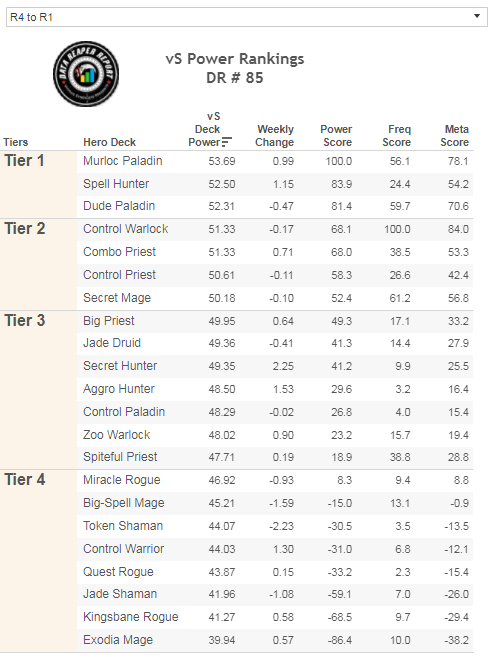Image resolution: width=496 pixels, height=657 pixels.
Task: Select the Weekly Change column header
Action: 274,136
